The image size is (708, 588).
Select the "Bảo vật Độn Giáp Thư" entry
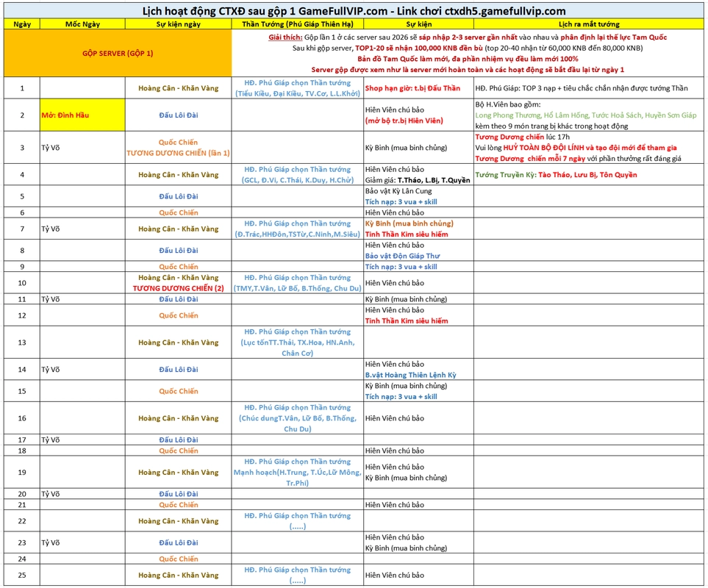[402, 256]
